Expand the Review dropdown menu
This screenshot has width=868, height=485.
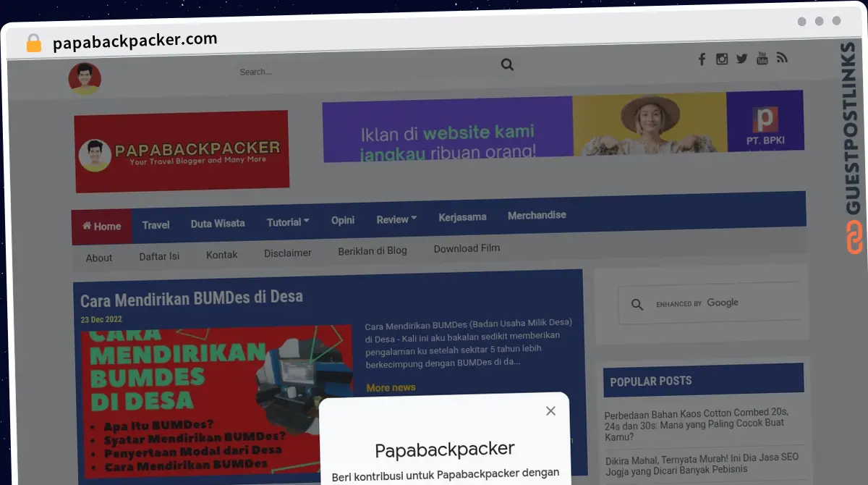[396, 219]
